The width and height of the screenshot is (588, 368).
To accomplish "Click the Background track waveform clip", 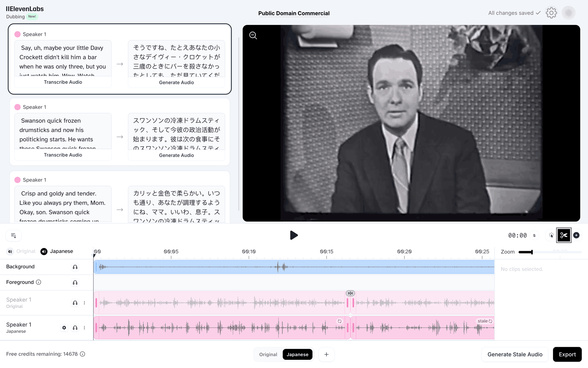I will 294,267.
